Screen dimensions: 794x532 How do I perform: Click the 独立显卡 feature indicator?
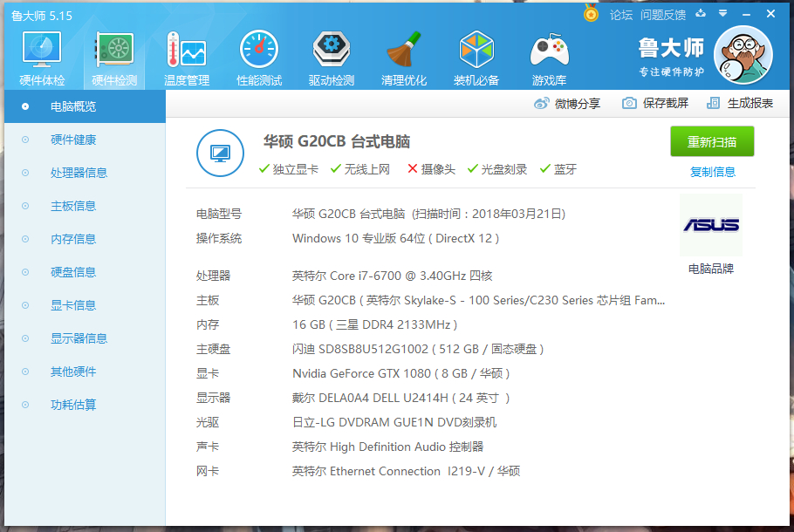(288, 169)
